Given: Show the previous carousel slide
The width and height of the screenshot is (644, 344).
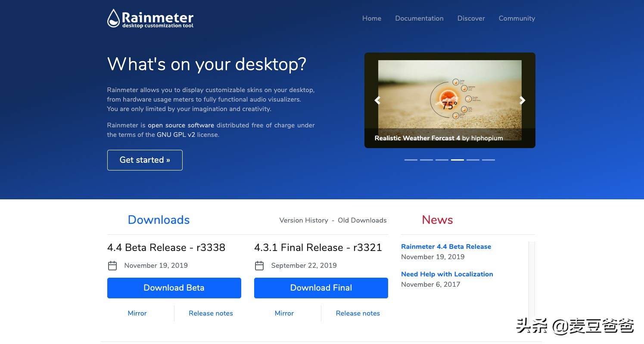Looking at the screenshot, I should pyautogui.click(x=377, y=100).
